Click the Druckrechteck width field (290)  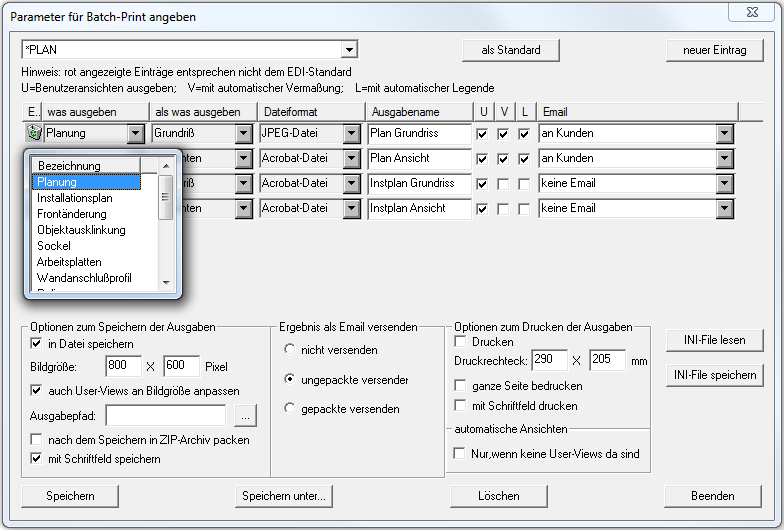550,360
